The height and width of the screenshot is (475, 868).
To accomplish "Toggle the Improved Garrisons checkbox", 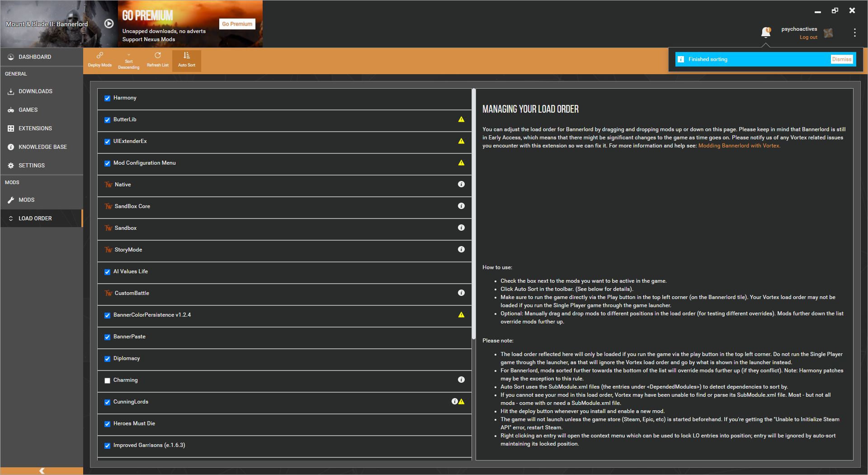I will coord(107,446).
